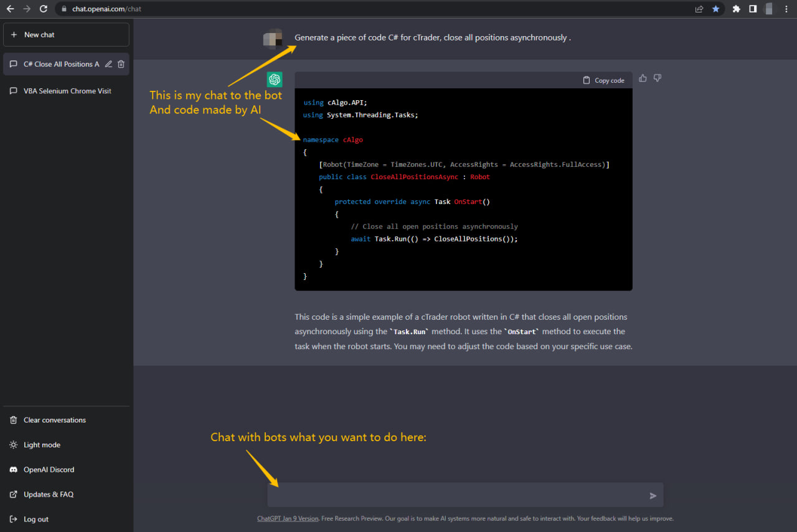Image resolution: width=797 pixels, height=532 pixels.
Task: Click the Discord logo icon in sidebar
Action: point(14,470)
